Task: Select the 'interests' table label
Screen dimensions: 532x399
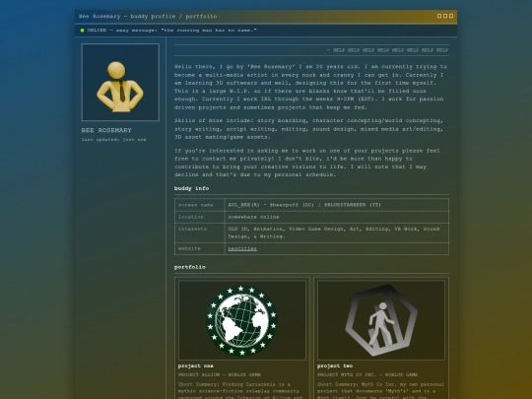Action: [192, 229]
